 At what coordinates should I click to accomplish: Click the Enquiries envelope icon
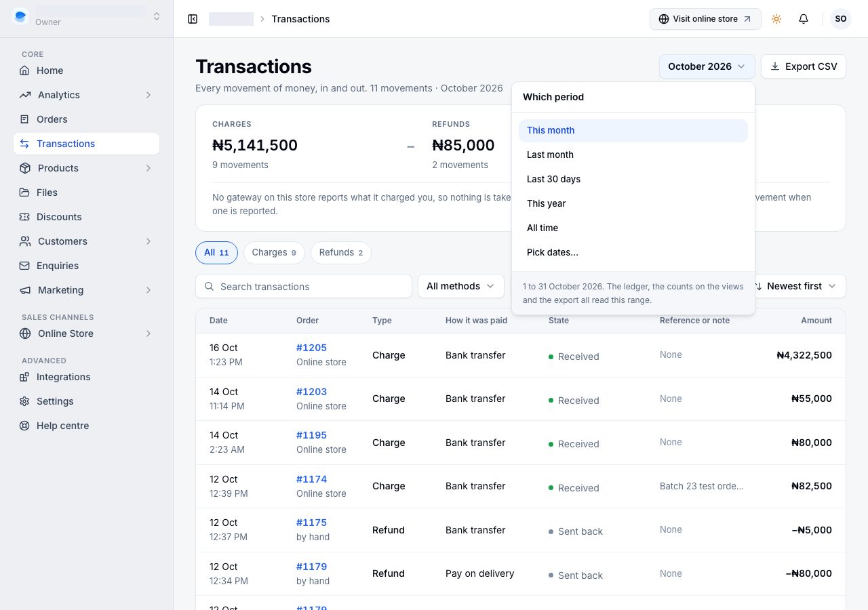coord(24,266)
